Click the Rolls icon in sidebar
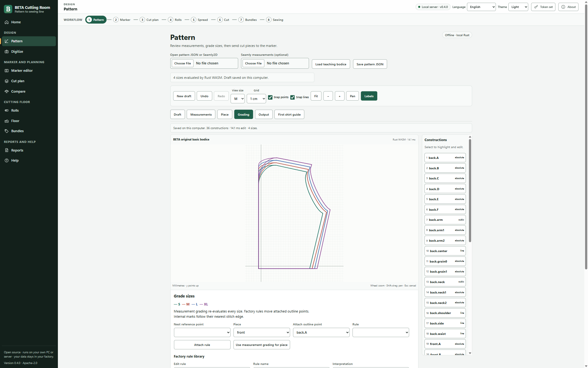 point(7,110)
